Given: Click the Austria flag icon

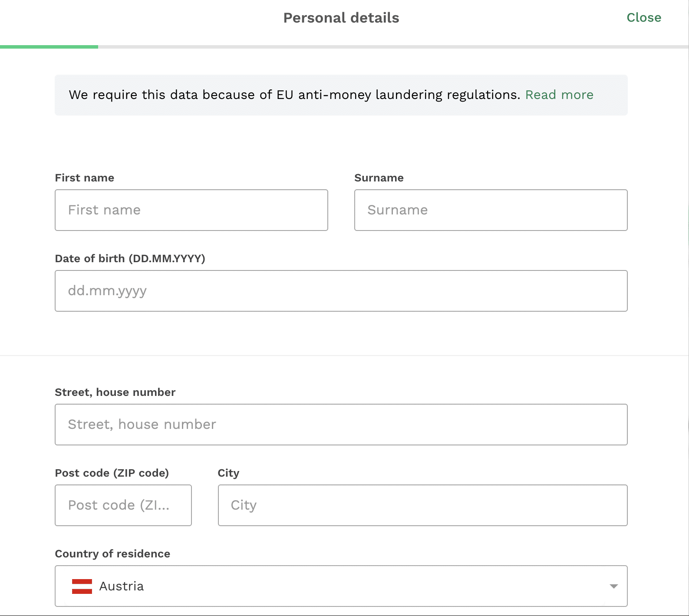Looking at the screenshot, I should coord(82,586).
